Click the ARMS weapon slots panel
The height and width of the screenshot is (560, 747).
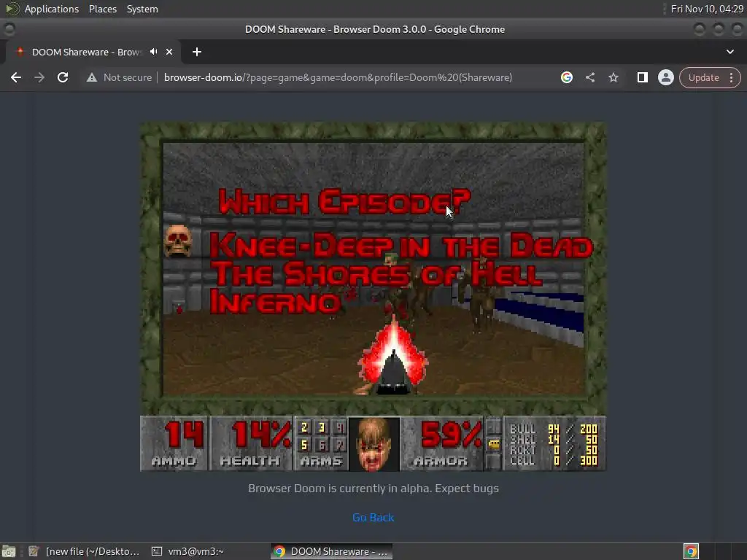(321, 443)
